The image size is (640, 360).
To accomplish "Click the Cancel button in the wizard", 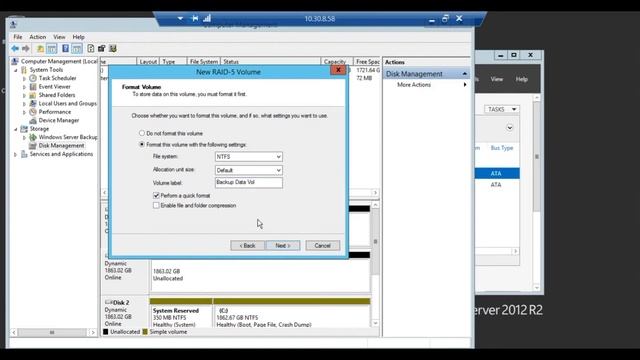I will [x=322, y=245].
